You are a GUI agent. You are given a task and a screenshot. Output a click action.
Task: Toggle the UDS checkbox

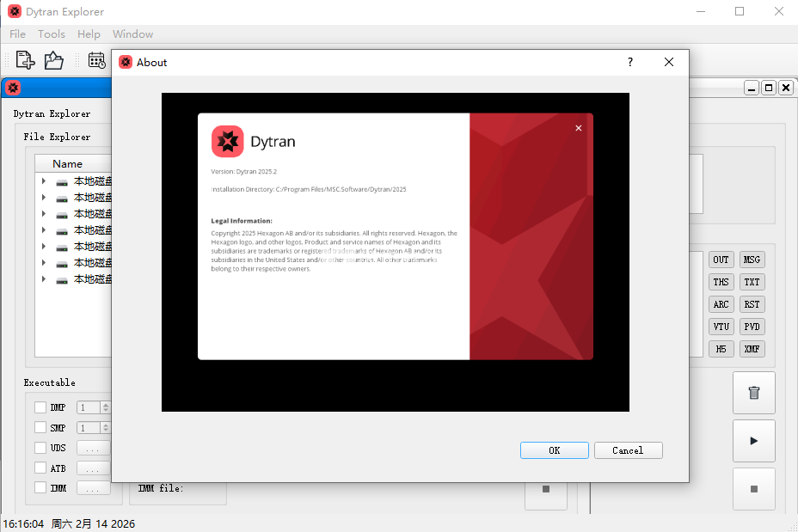pyautogui.click(x=40, y=448)
